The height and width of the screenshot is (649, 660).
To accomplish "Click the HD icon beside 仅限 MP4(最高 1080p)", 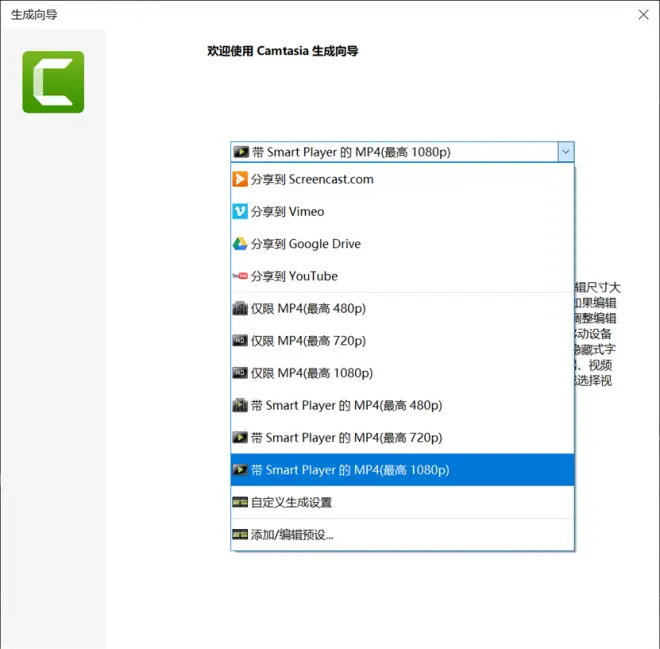I will point(240,373).
